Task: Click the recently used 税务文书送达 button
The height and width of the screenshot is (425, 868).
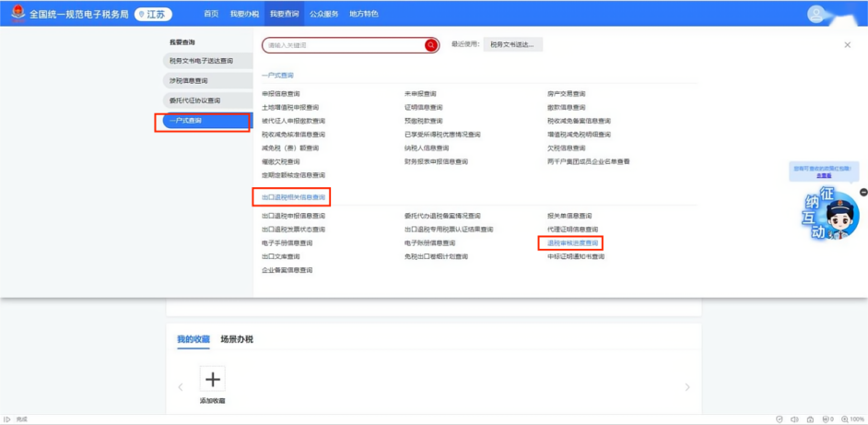Action: (512, 44)
